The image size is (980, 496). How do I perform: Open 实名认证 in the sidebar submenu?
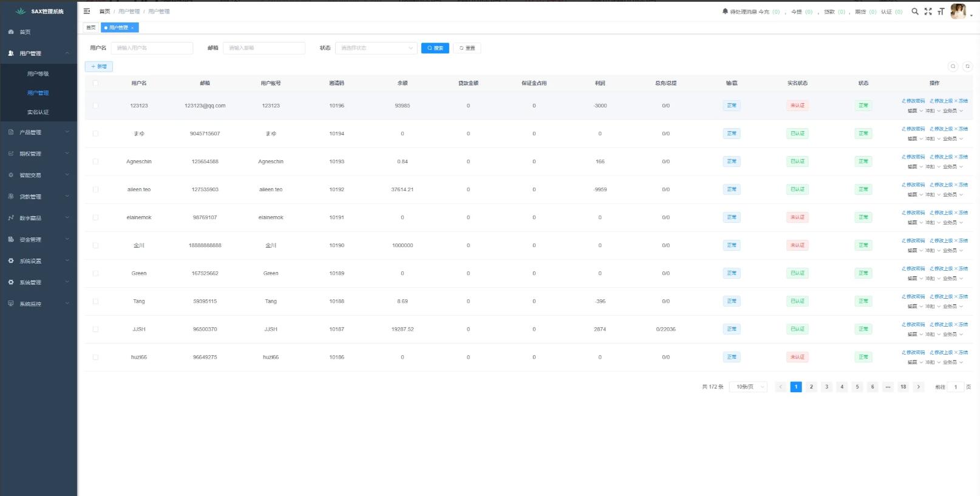tap(38, 112)
